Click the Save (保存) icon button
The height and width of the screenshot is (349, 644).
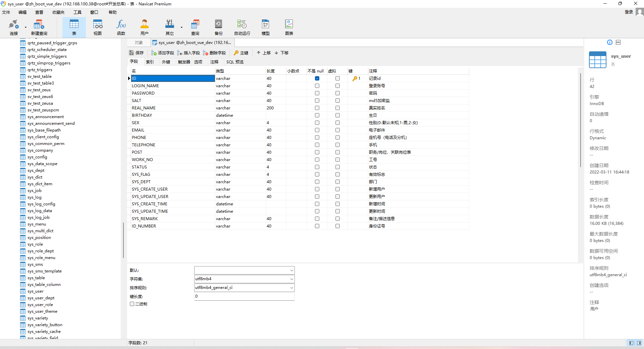point(136,53)
